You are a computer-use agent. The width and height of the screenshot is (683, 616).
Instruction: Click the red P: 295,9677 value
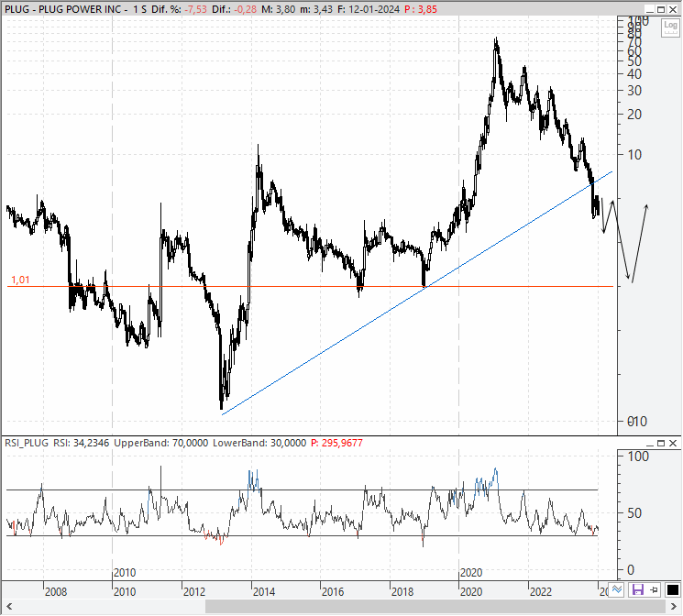click(336, 443)
